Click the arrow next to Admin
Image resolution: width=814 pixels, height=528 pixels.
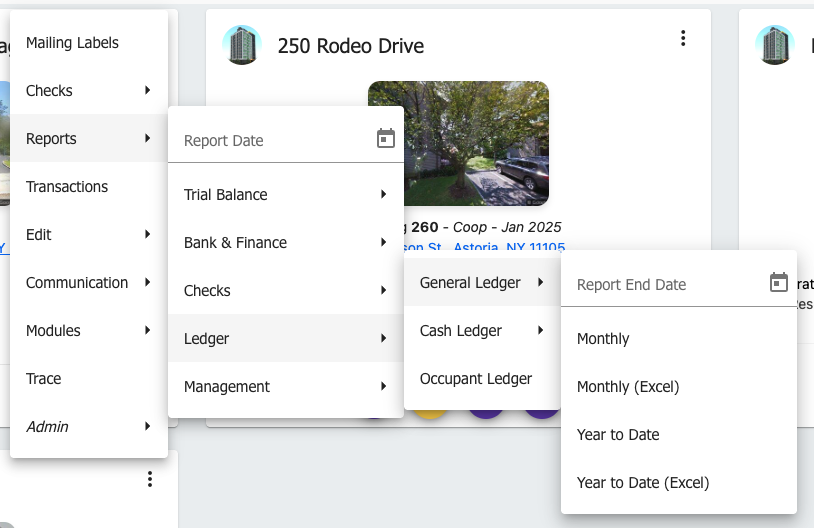click(x=147, y=426)
